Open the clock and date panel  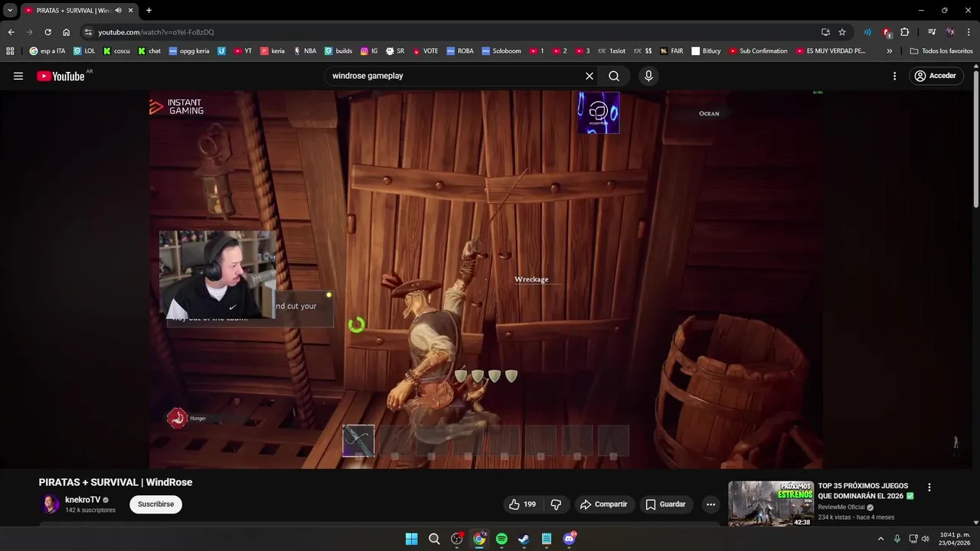(x=955, y=539)
